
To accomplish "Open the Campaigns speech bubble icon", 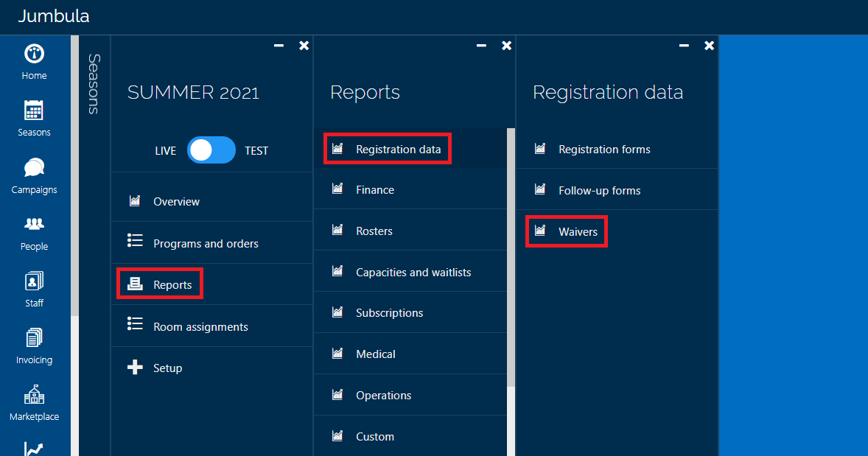I will point(35,168).
